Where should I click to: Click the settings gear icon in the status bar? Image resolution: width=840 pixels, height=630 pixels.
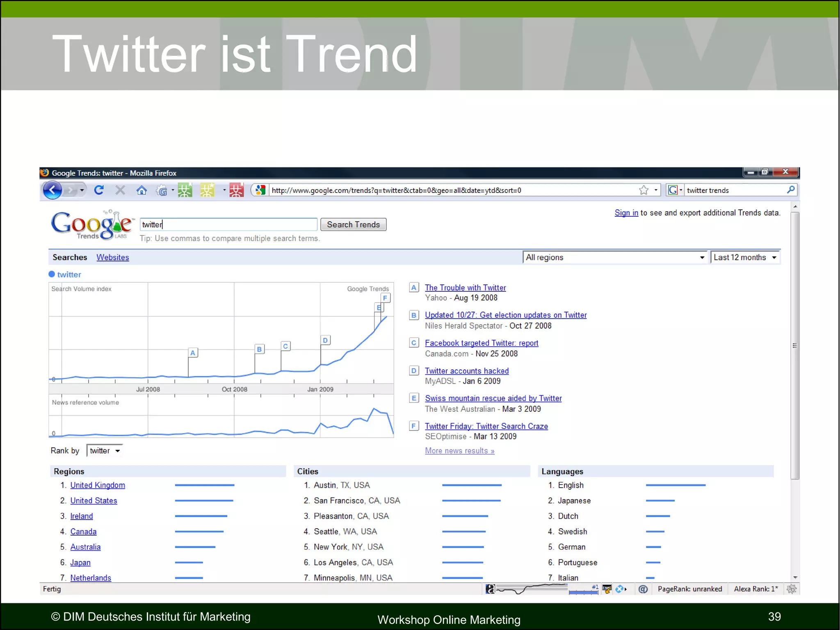pos(792,589)
